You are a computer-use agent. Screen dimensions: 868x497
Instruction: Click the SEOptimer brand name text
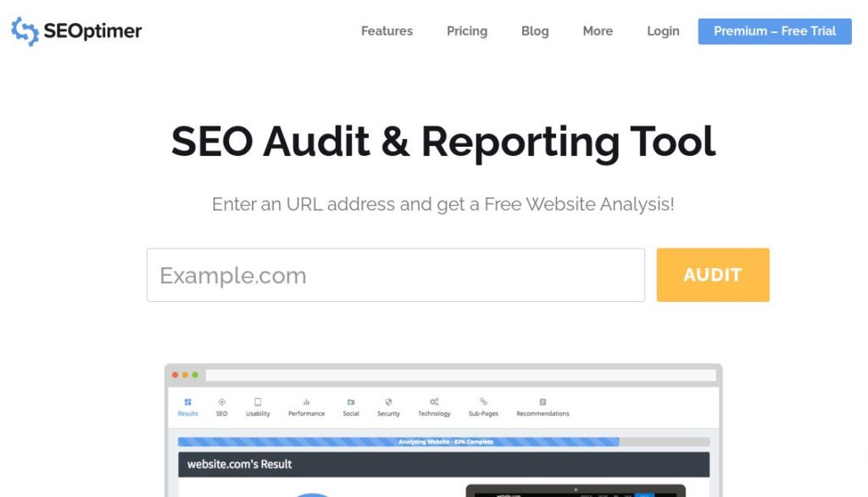[92, 31]
